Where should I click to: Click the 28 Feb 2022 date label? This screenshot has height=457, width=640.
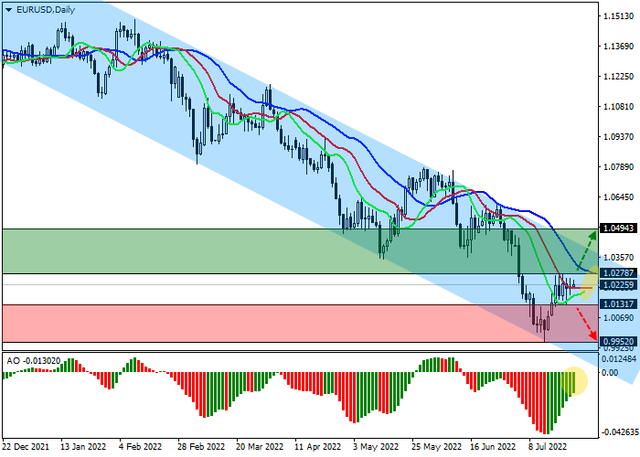point(201,447)
